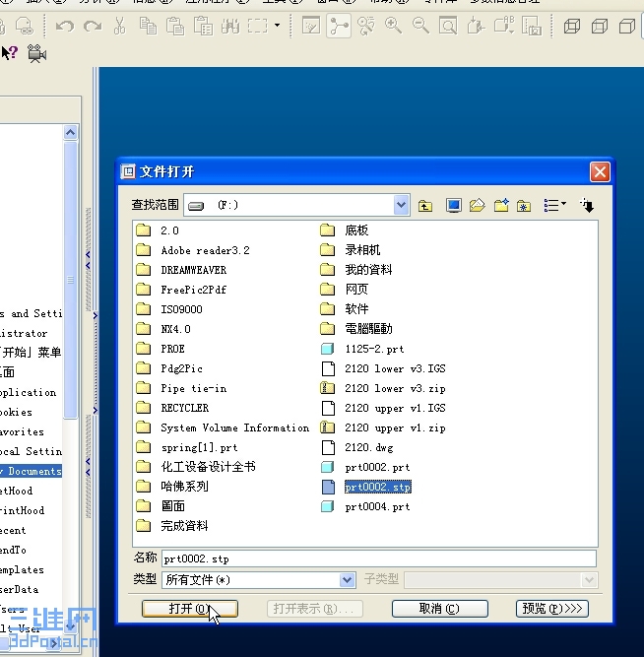Click the binoculars Find icon
Viewport: 644px width, 657px height.
tap(230, 26)
